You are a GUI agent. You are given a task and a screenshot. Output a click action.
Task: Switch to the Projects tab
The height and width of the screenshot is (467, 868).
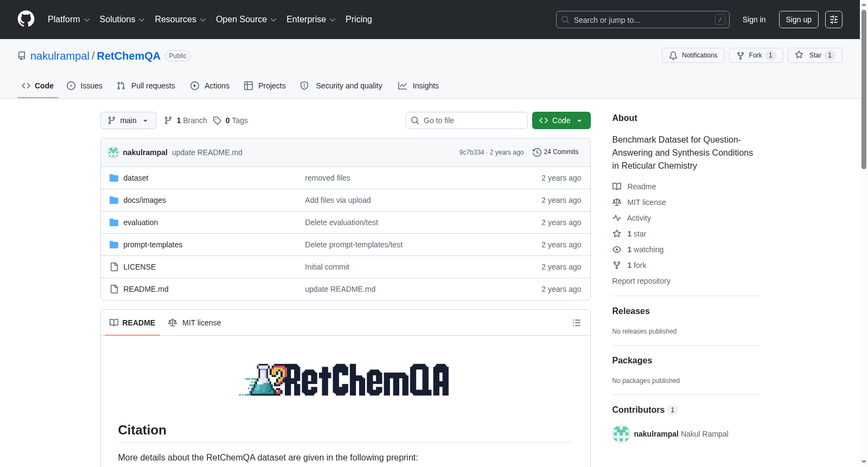tap(265, 86)
